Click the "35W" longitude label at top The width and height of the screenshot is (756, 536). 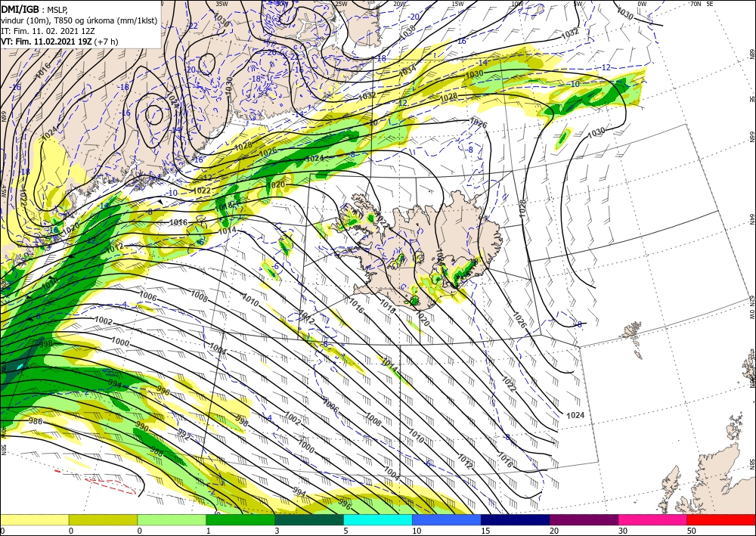222,4
